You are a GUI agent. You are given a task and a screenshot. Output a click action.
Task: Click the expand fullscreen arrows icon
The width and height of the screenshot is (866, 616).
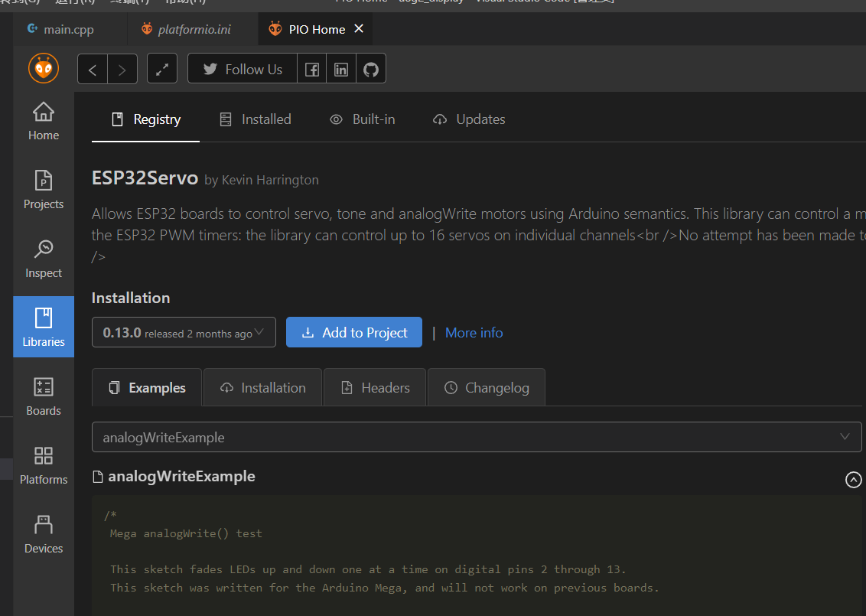(162, 69)
